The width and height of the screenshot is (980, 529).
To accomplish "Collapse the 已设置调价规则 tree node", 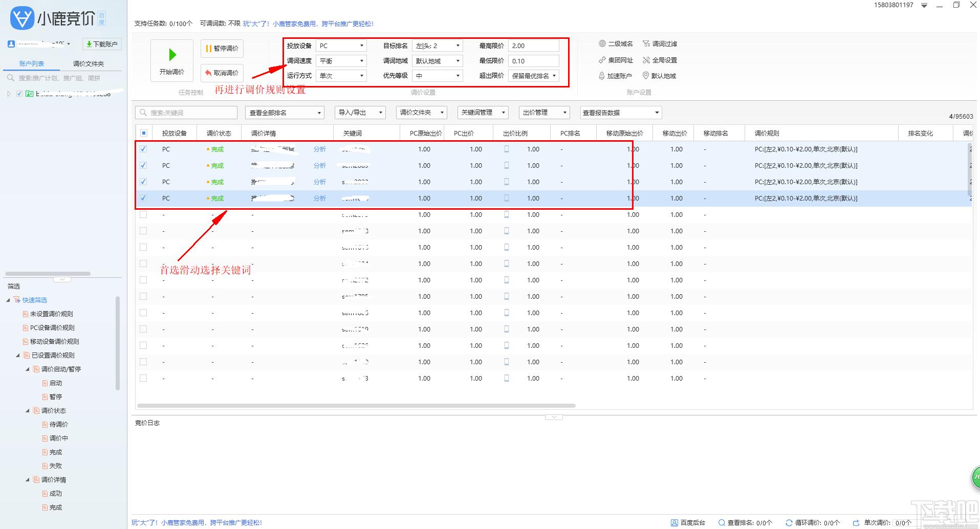I will pyautogui.click(x=18, y=355).
